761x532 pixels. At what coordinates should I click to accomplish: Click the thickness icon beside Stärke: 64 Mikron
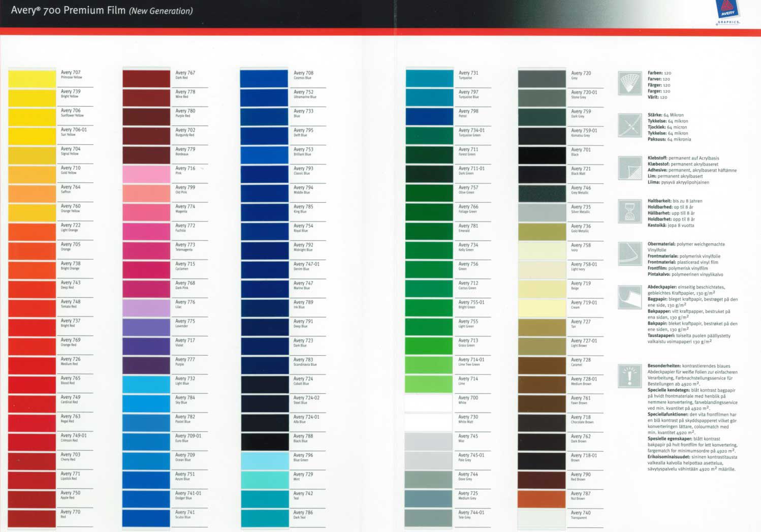(x=630, y=125)
